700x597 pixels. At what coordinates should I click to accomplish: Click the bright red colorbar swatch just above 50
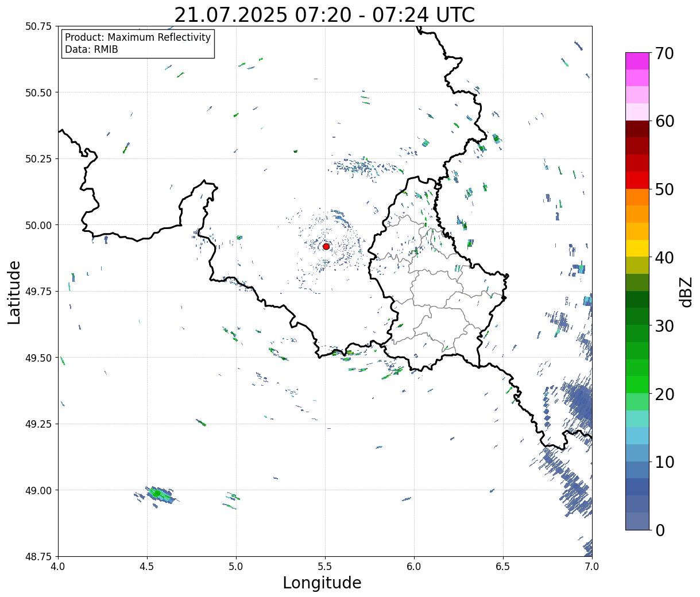pos(637,180)
